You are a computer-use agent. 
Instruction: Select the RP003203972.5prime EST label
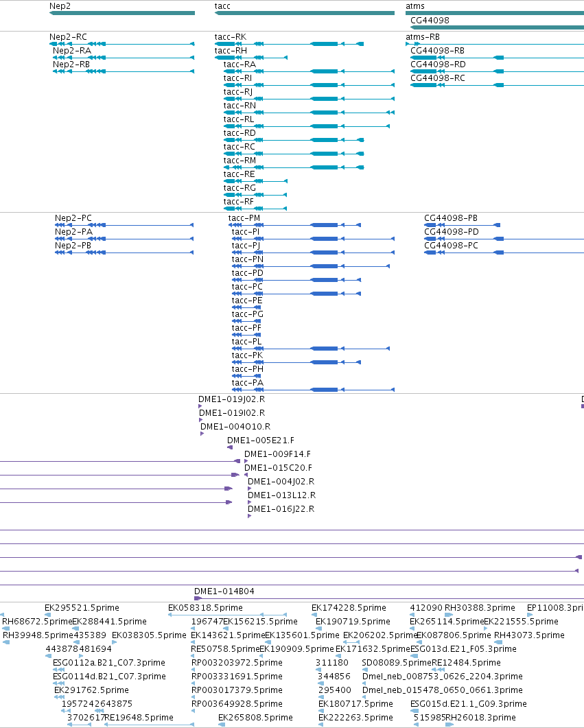coord(237,663)
